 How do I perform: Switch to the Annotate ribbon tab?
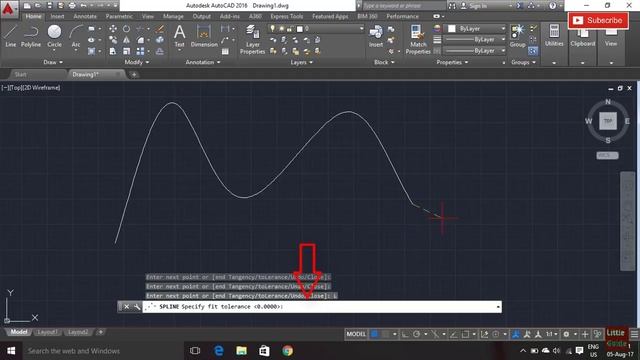coord(85,16)
